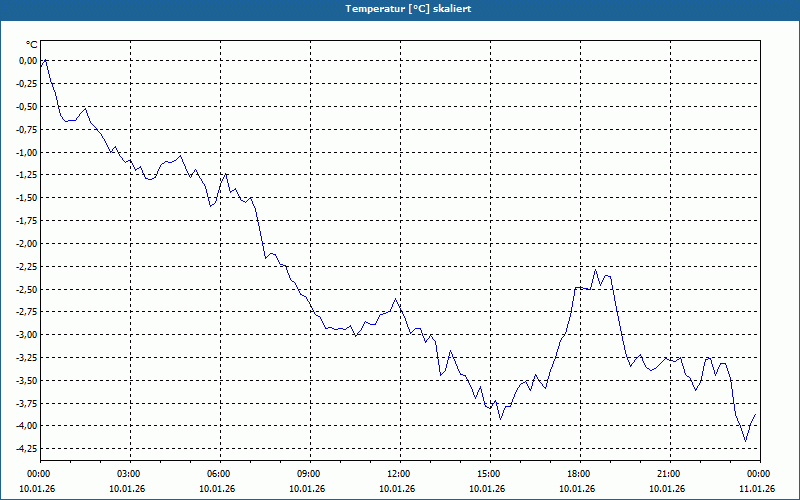Click the -2,75 y-axis label
Screen dimensions: 800x500
click(27, 312)
